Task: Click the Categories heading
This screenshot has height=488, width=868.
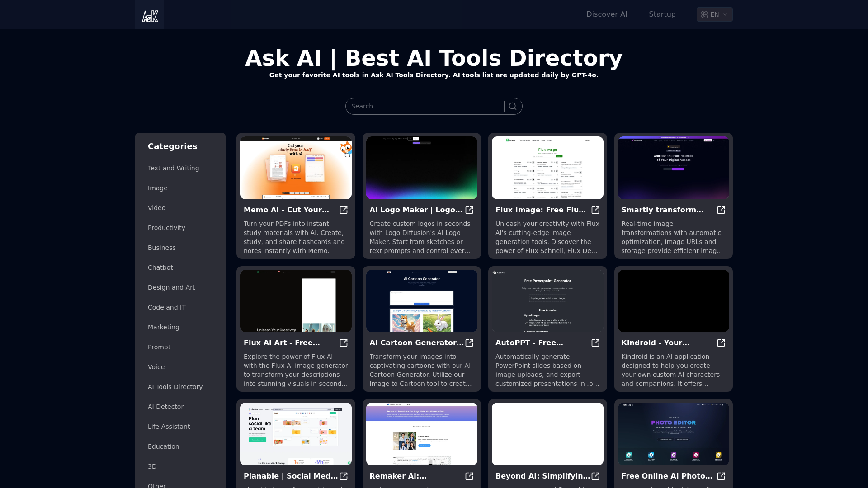Action: click(172, 146)
